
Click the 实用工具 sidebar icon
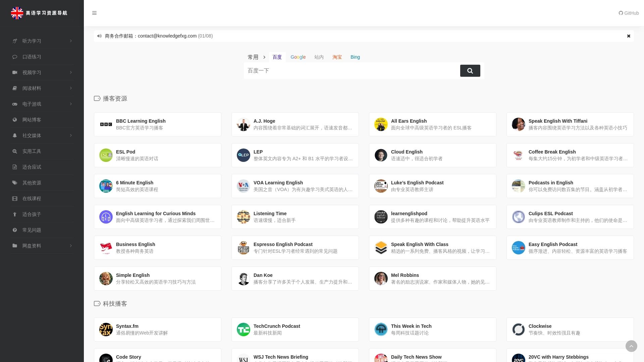click(x=15, y=151)
